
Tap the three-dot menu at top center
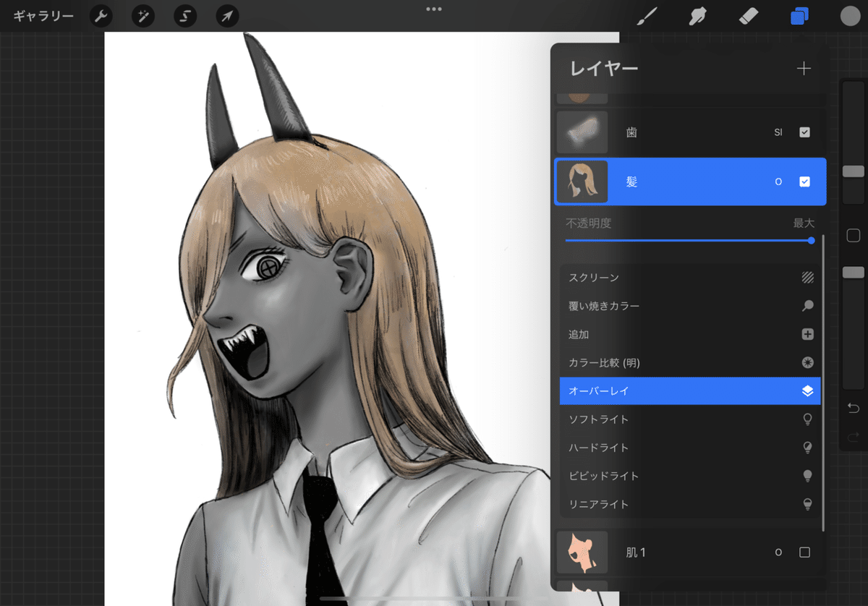pyautogui.click(x=434, y=9)
